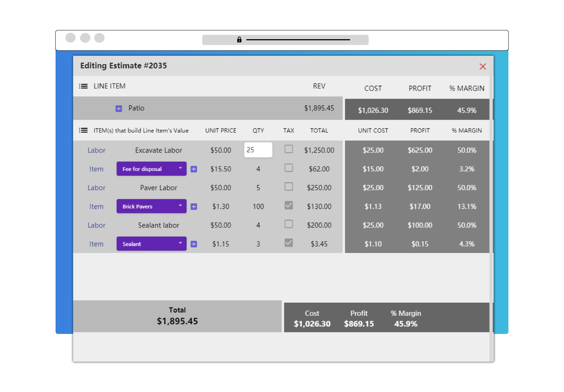Select the QTY input showing 25
This screenshot has height=392, width=564.
(x=258, y=150)
